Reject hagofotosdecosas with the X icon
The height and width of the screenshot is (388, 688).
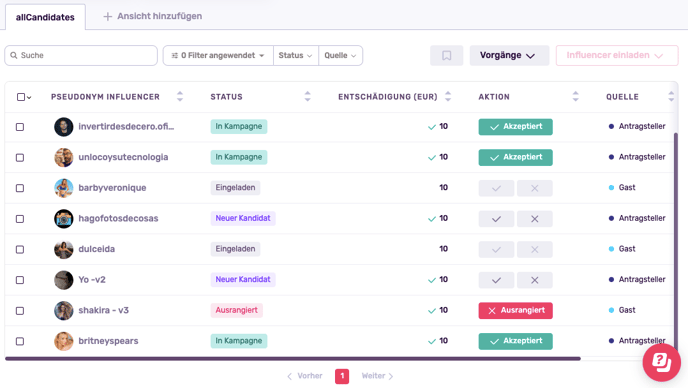pyautogui.click(x=534, y=219)
